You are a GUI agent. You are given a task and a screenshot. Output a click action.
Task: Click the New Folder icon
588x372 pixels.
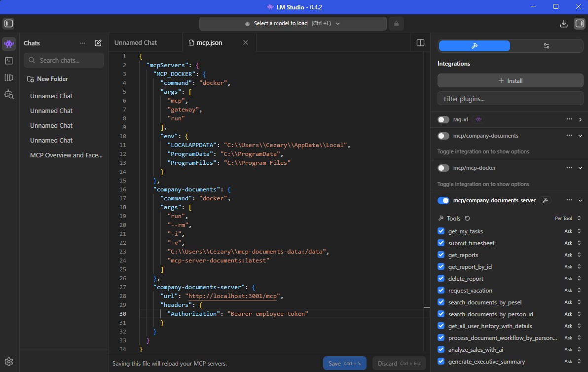coord(31,79)
